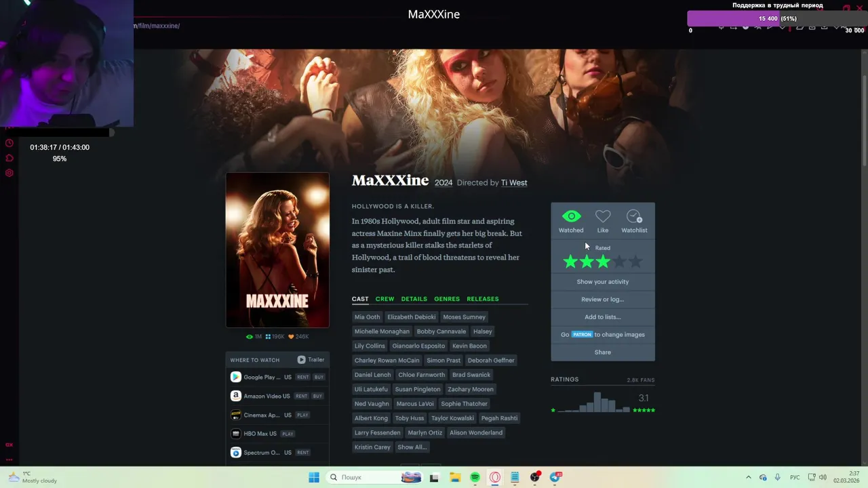This screenshot has height=488, width=868.
Task: Show hidden system tray icons
Action: [749, 477]
